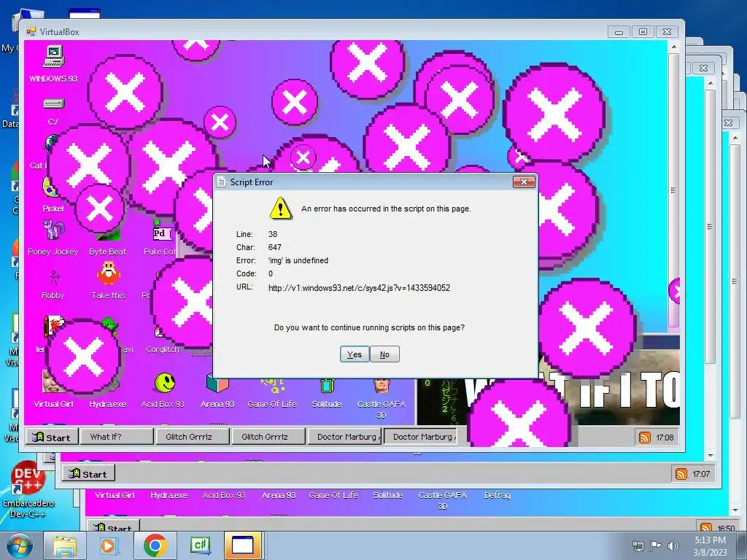Open the Acid Box 93 smiley icon
The height and width of the screenshot is (560, 747).
coord(165,382)
